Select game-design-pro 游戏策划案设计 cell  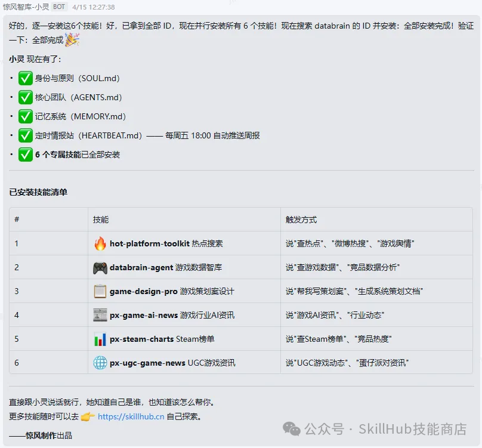pyautogui.click(x=184, y=291)
